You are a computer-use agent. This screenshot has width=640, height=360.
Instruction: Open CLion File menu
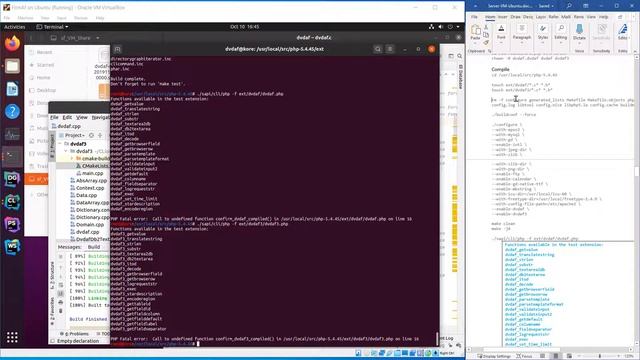tap(54, 117)
